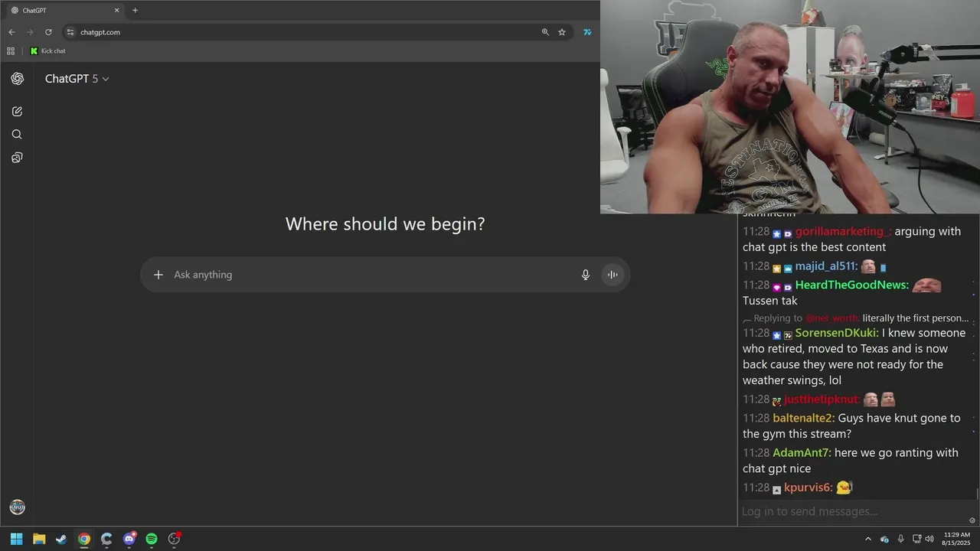Open gorillamarketing_ username in chat
The image size is (980, 551).
point(843,231)
